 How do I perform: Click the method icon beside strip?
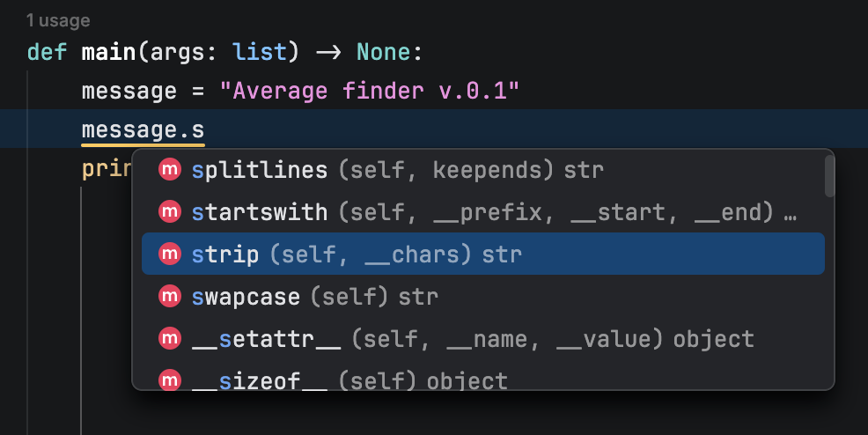(x=168, y=254)
